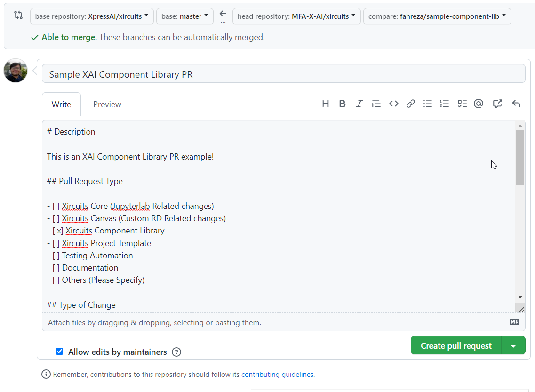
Task: Insert a bulleted list
Action: pyautogui.click(x=428, y=104)
